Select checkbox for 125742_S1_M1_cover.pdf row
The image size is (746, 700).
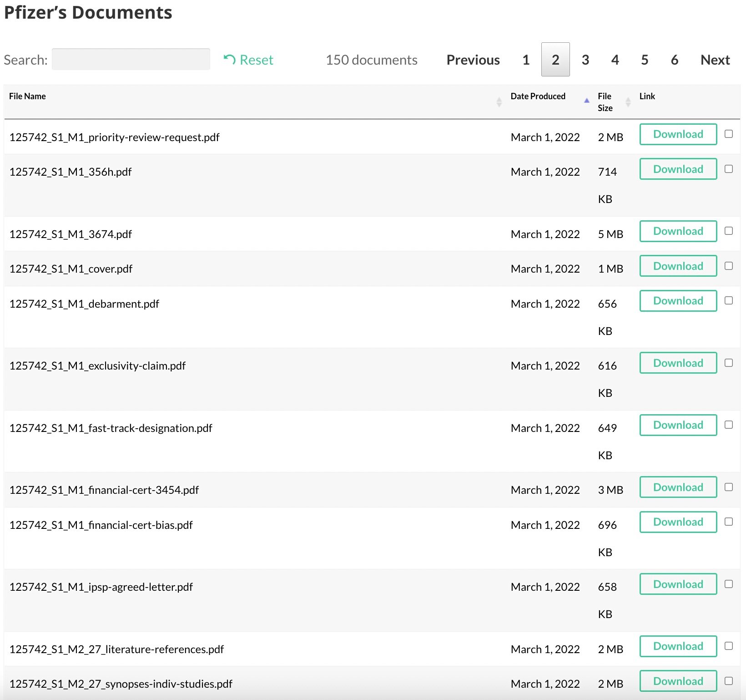729,266
